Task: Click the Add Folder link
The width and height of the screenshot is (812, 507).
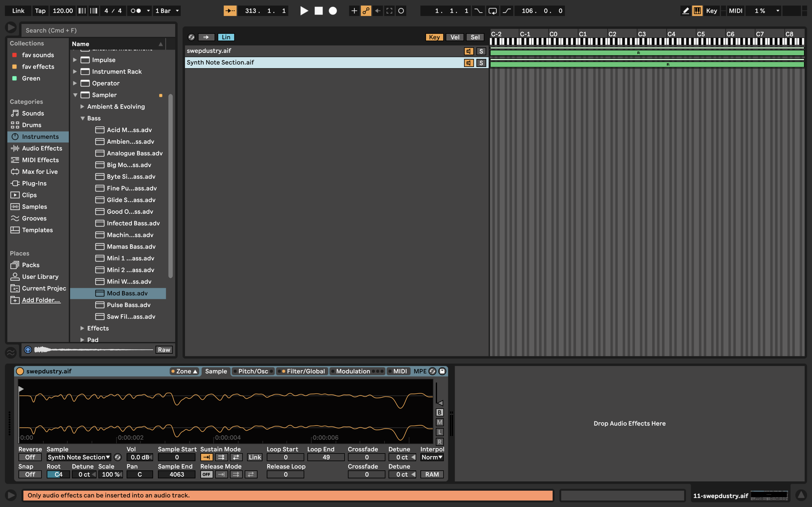Action: [x=41, y=300]
